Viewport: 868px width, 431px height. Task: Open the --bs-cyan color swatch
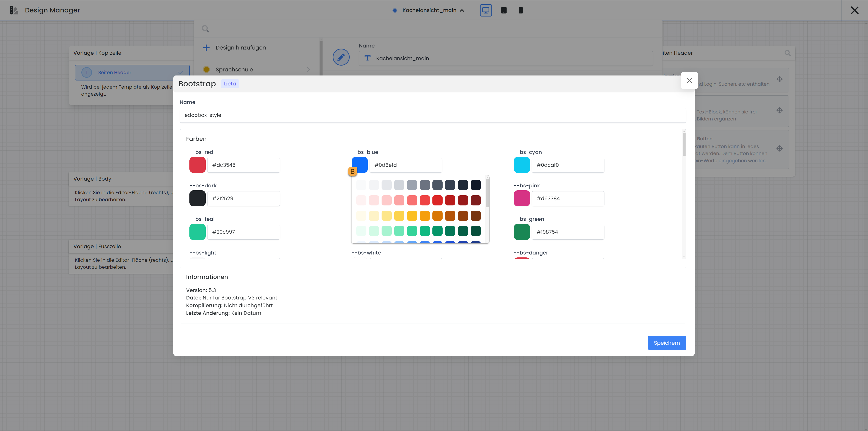pos(522,165)
